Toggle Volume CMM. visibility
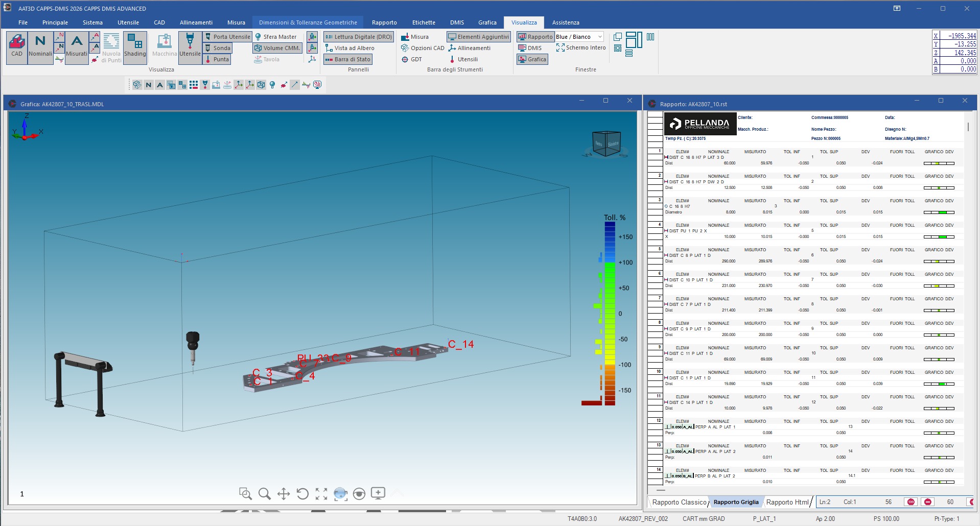 277,48
